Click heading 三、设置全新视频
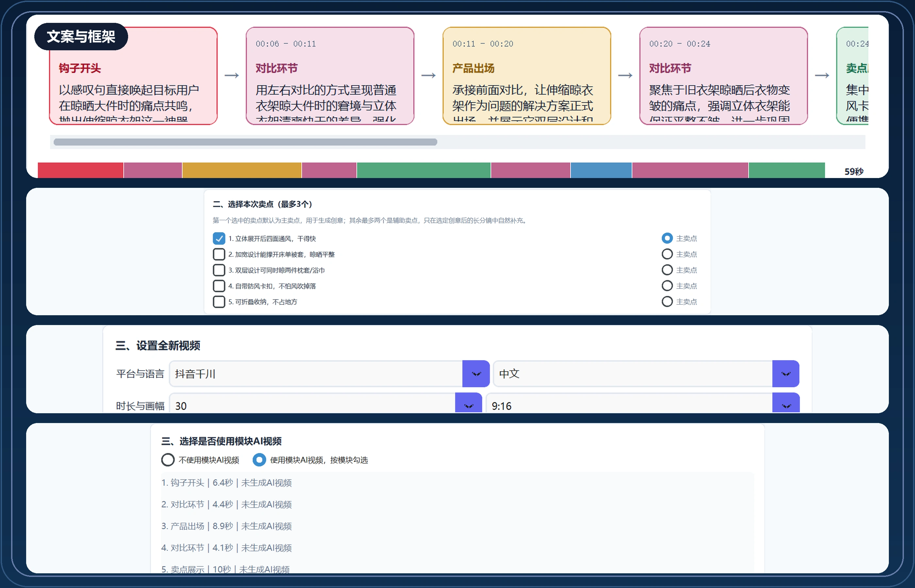 [x=158, y=346]
